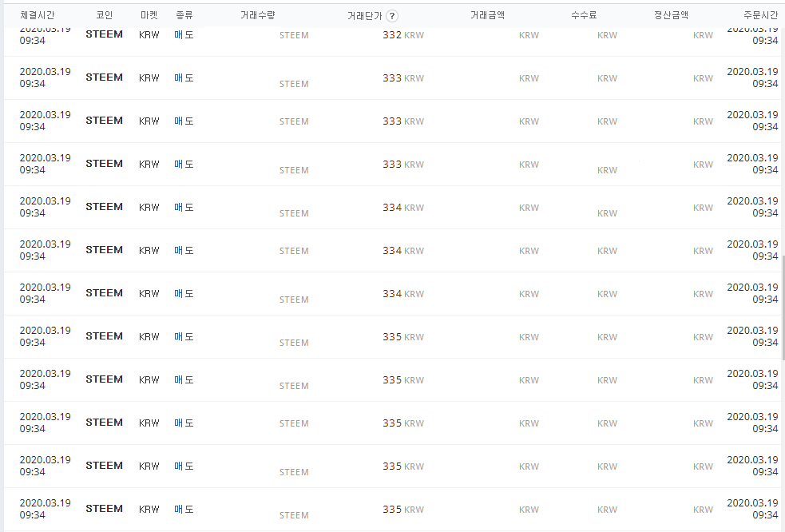The image size is (785, 532).
Task: Select the 332 KRW price cell
Action: [x=403, y=35]
